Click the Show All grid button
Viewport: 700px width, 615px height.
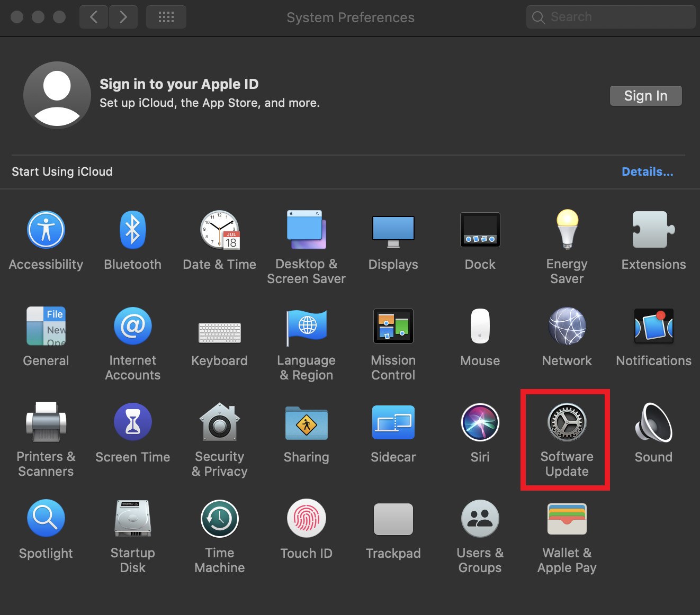166,17
